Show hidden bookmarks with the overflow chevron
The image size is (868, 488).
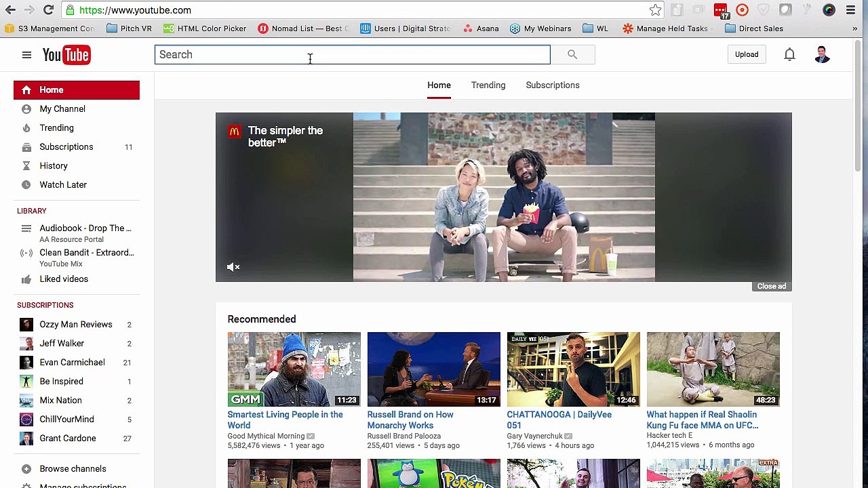point(855,28)
